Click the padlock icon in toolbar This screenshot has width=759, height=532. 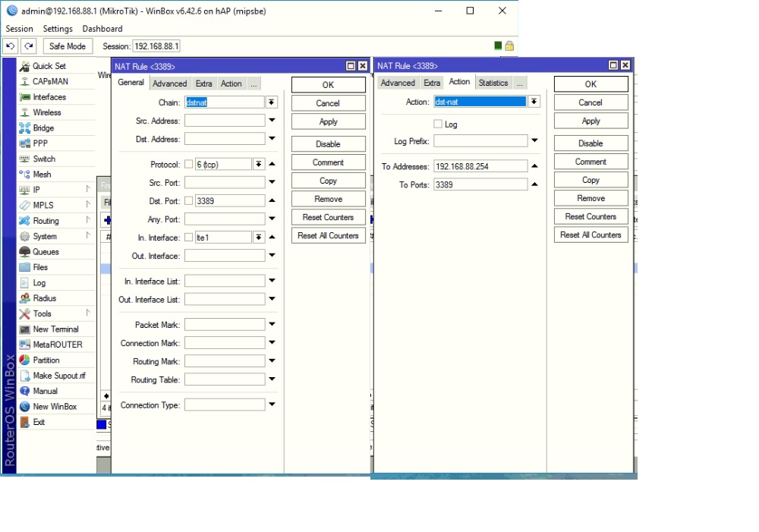click(x=509, y=46)
